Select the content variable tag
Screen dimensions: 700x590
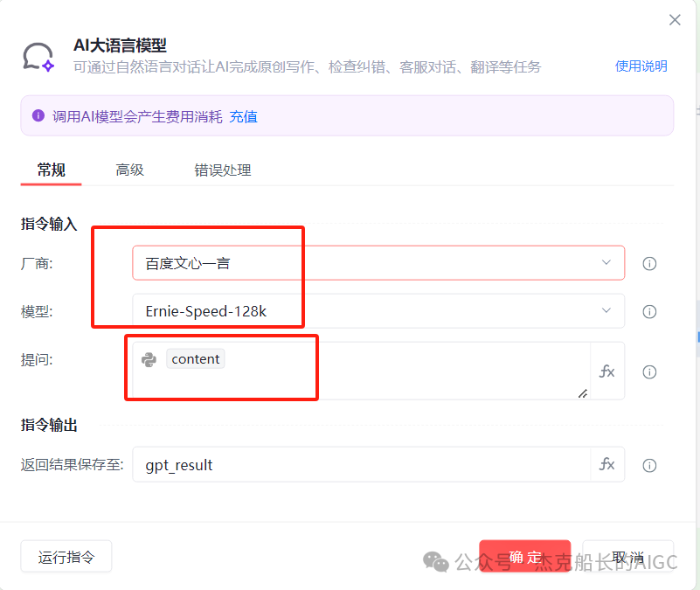pos(196,359)
